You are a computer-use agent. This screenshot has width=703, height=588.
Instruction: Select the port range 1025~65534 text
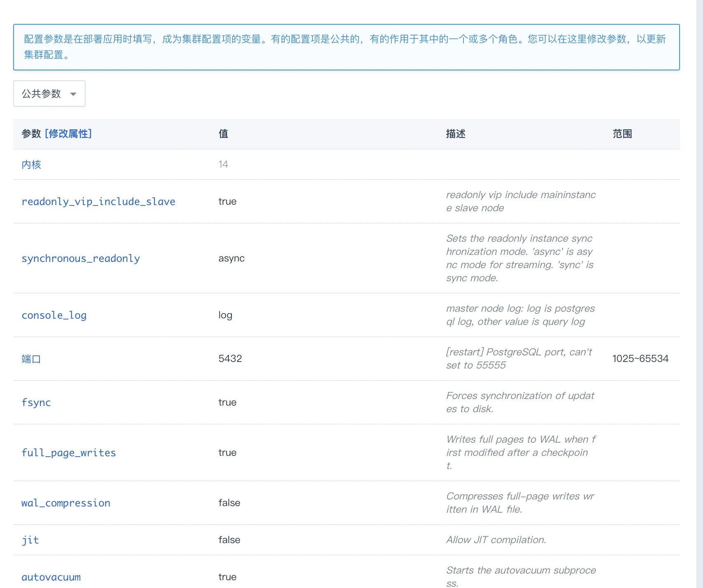coord(641,359)
